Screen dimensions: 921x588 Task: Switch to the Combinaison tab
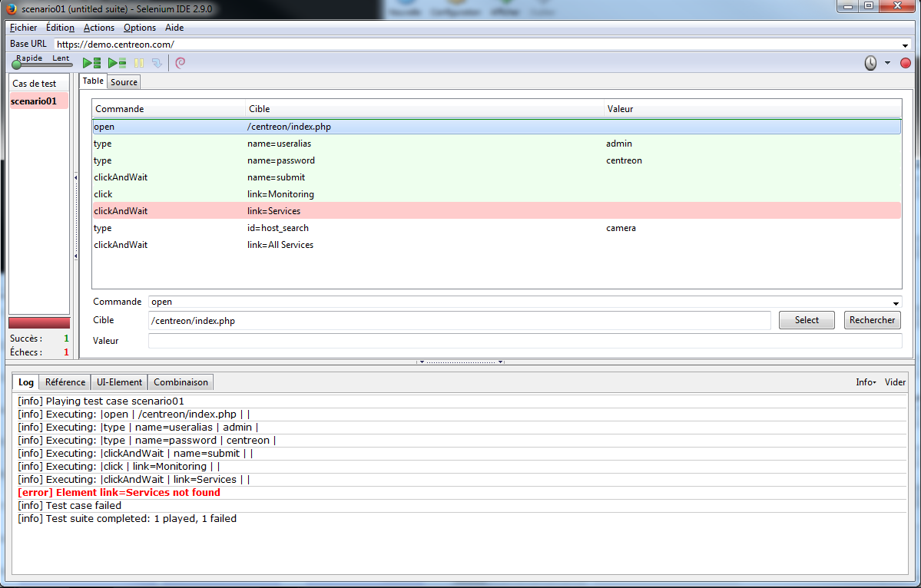coord(181,382)
